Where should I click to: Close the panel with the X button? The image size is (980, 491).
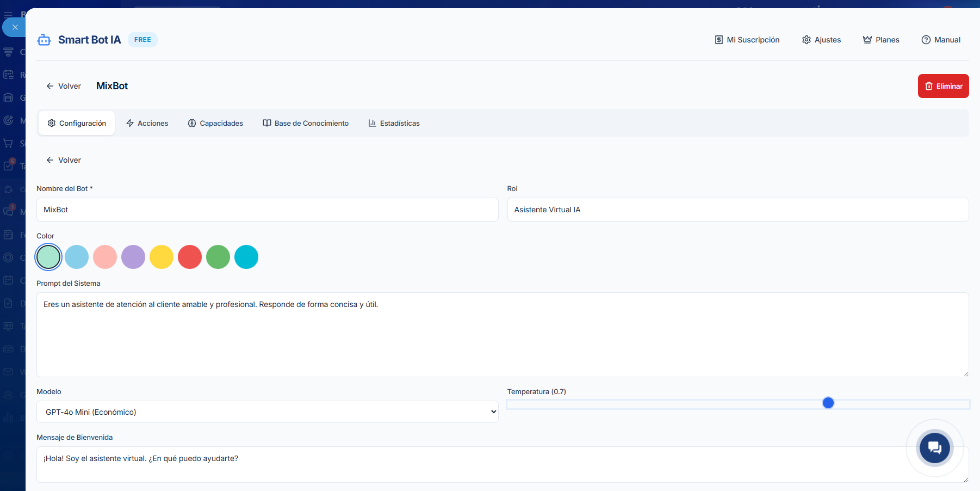15,27
